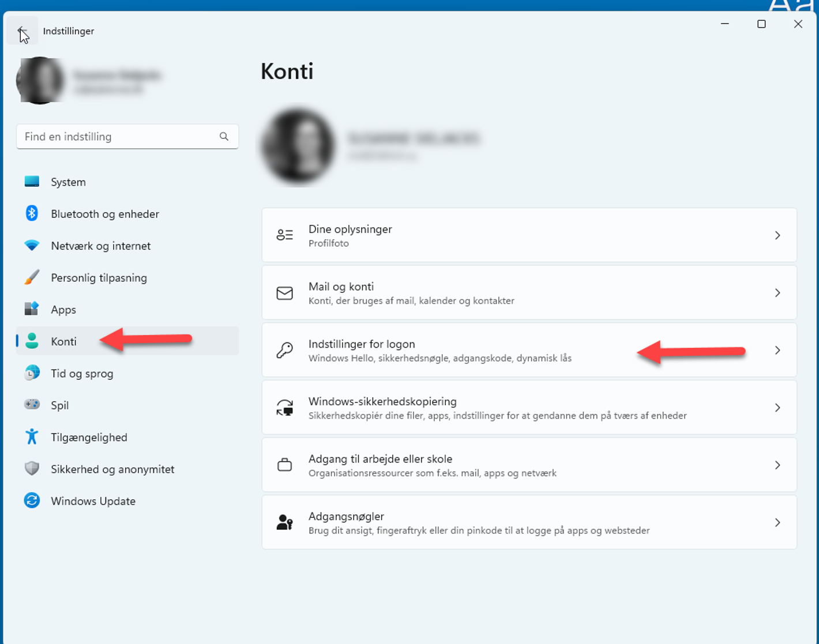
Task: Maximize the Indstillinger window
Action: pyautogui.click(x=761, y=24)
